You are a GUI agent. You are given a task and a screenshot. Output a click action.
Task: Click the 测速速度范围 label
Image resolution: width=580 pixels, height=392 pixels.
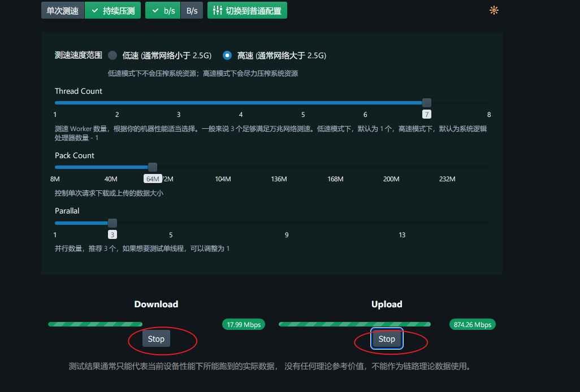(79, 55)
